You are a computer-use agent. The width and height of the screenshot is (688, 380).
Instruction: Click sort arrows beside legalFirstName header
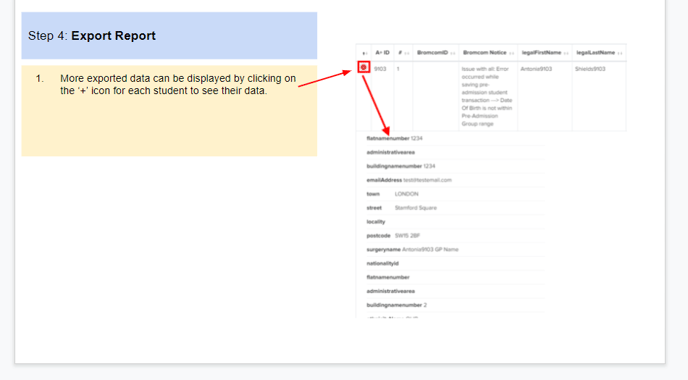566,53
